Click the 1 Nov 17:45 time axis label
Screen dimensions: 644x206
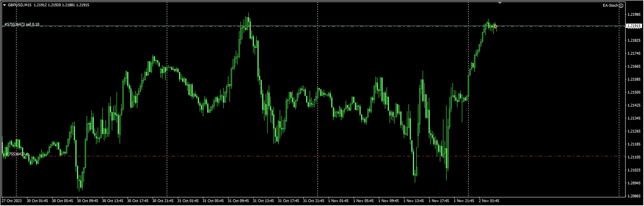pyautogui.click(x=438, y=201)
